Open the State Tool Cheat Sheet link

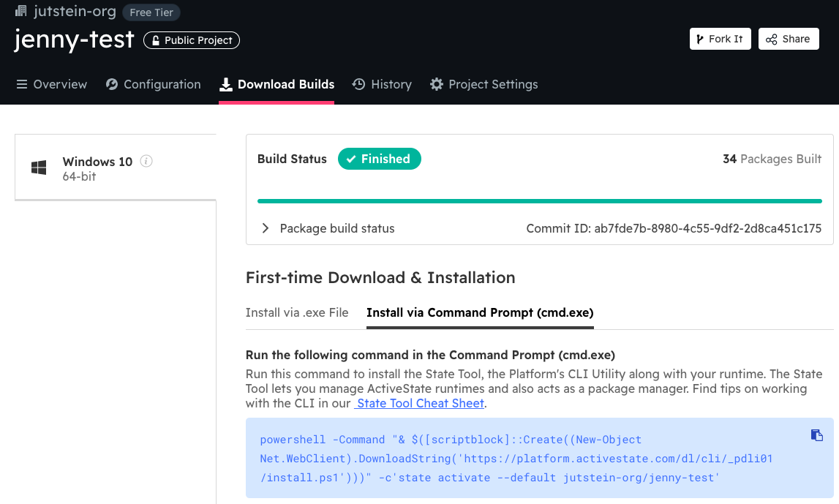click(419, 403)
